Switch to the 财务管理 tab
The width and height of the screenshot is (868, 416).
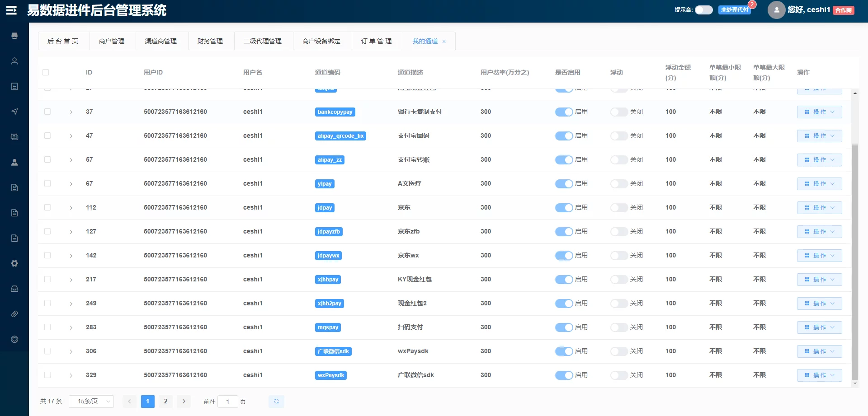pyautogui.click(x=210, y=41)
